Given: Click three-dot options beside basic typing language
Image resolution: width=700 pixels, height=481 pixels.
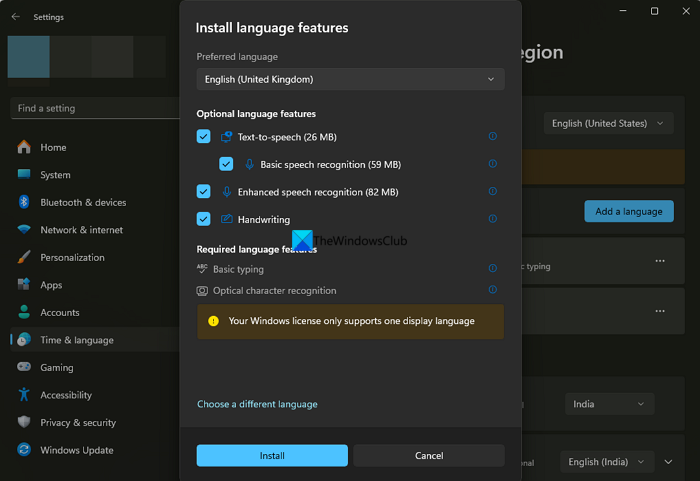Looking at the screenshot, I should click(660, 261).
